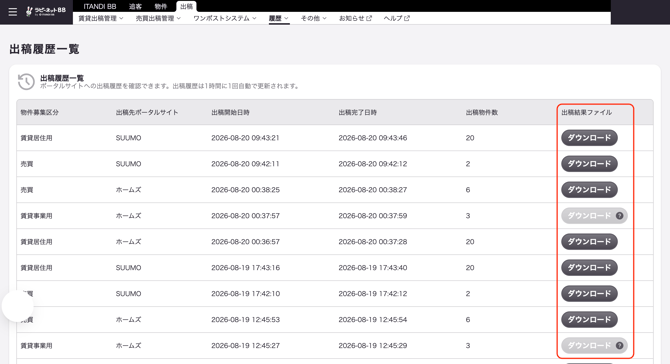670x364 pixels.
Task: Download result for 17:42:10 SUUMO row
Action: pos(589,294)
